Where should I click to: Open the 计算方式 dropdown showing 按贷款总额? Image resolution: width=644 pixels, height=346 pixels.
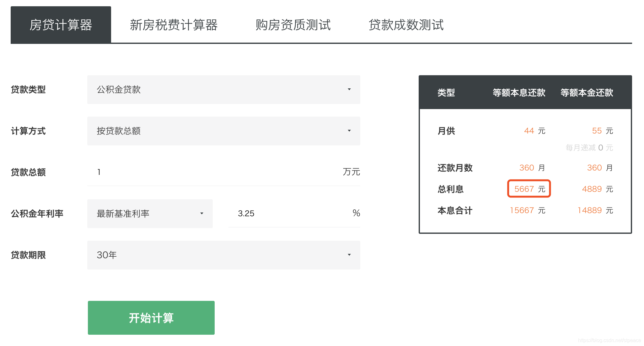[x=223, y=131]
